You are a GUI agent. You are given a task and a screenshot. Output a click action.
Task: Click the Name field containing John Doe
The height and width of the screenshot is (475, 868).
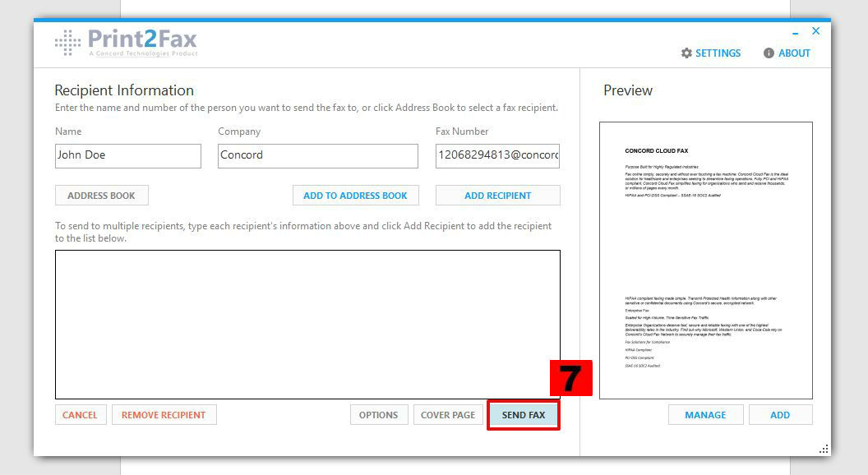[x=127, y=155]
